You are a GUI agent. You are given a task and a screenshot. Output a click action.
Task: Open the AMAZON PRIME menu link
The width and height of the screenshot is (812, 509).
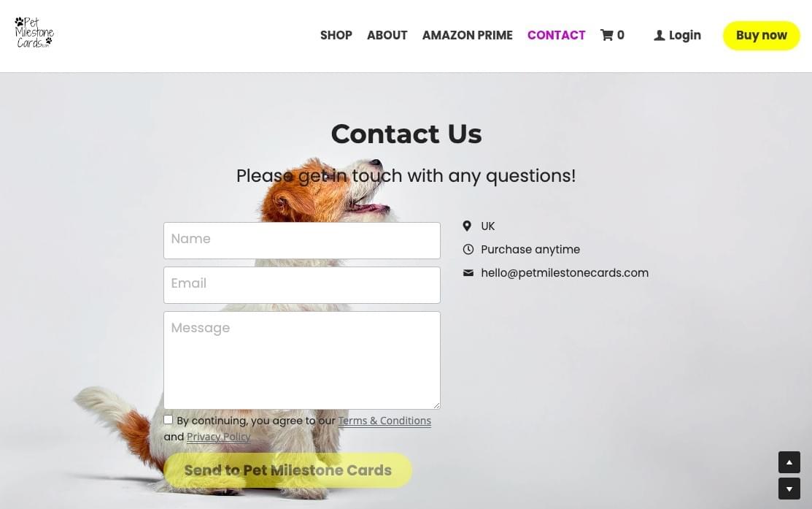click(x=467, y=35)
